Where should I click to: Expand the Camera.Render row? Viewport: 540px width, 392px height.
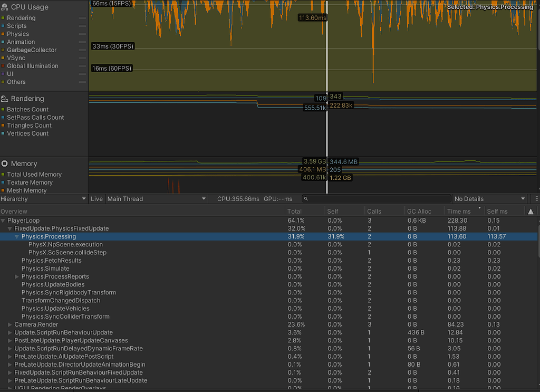tap(9, 324)
